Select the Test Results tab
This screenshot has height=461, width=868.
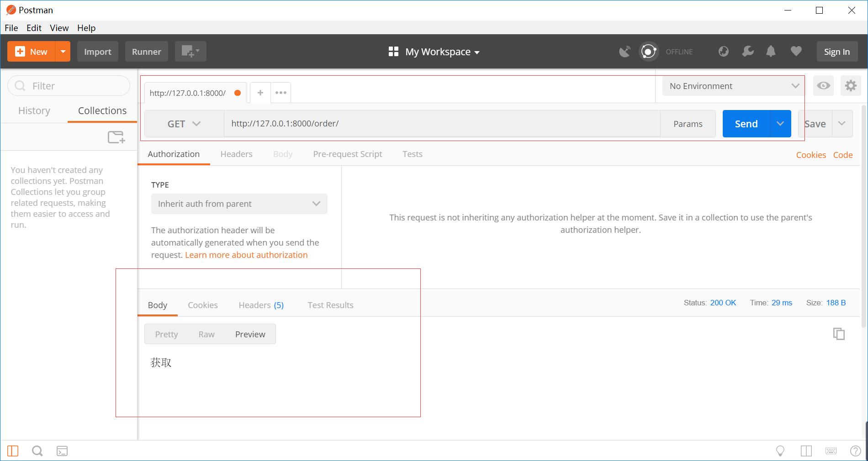[x=330, y=305]
